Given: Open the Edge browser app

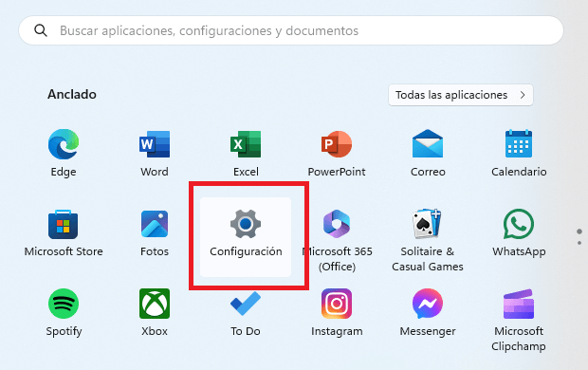Looking at the screenshot, I should tap(64, 144).
